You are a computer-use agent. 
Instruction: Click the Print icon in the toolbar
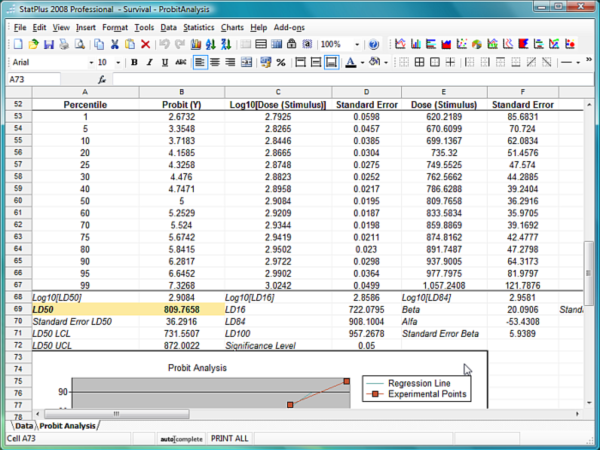tap(65, 44)
